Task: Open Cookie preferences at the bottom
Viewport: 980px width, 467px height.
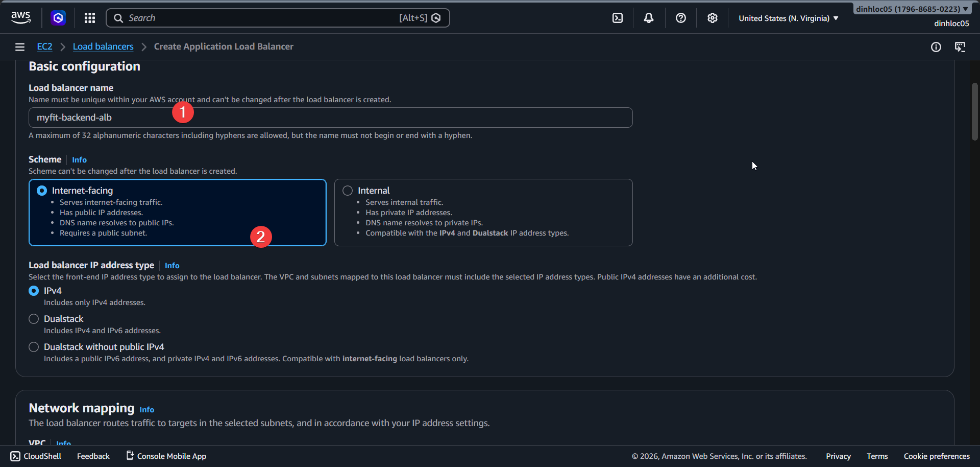Action: (937, 456)
